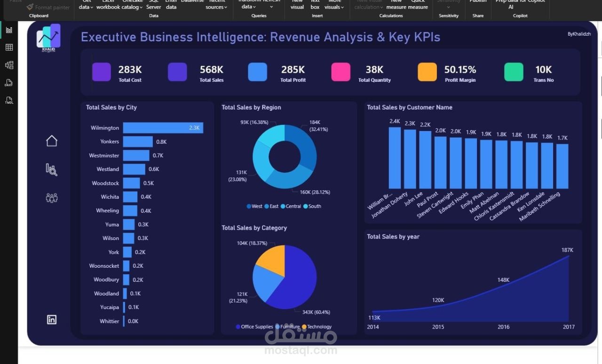The height and width of the screenshot is (364, 602).
Task: Select the blue Total Profit card icon
Action: point(258,72)
